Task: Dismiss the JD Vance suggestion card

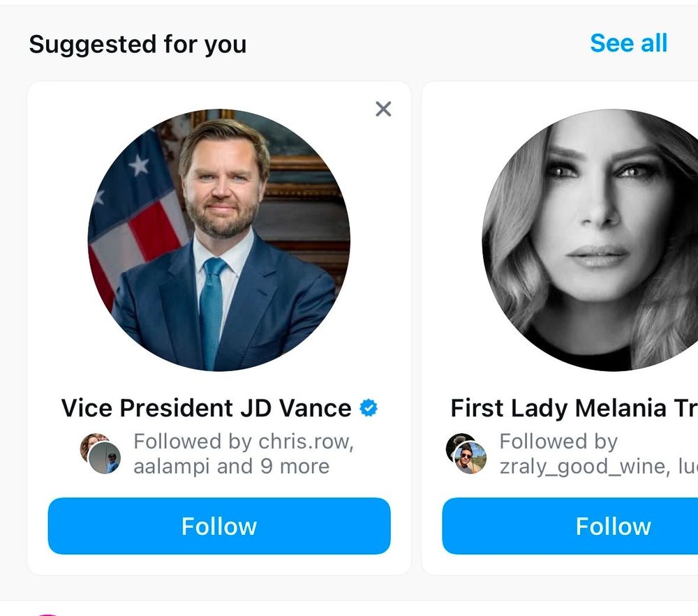Action: (x=383, y=109)
